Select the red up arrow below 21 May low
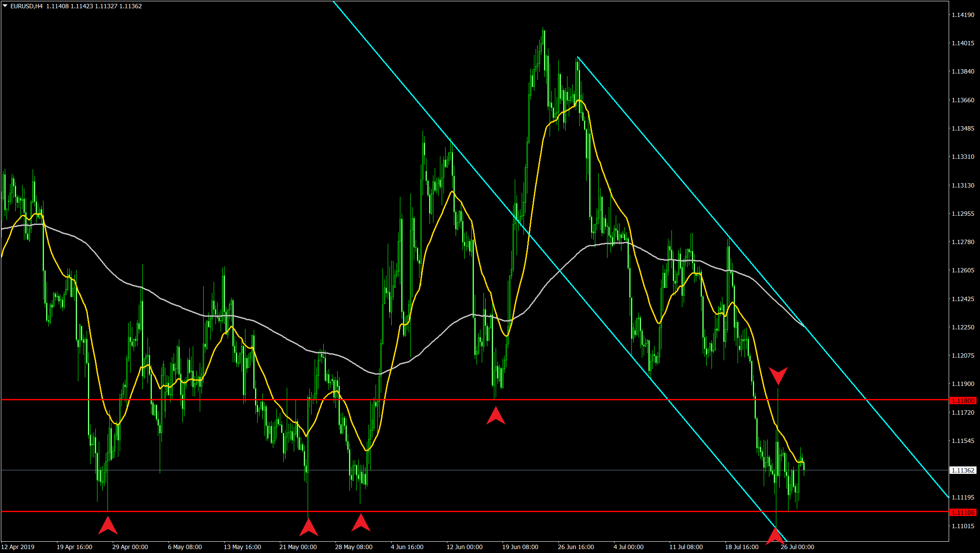This screenshot has width=980, height=553. [x=309, y=528]
